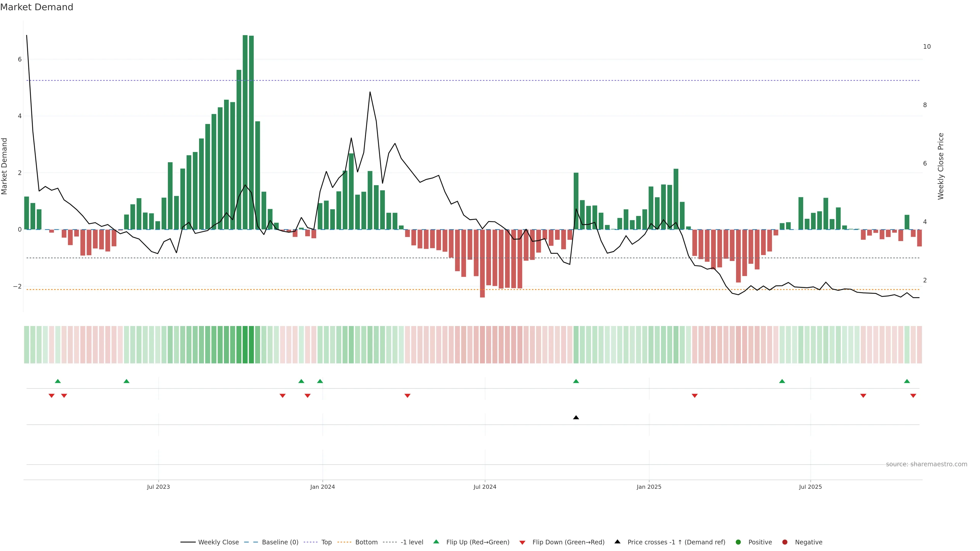Click the tallest green demand bar
The height and width of the screenshot is (551, 980).
[245, 133]
